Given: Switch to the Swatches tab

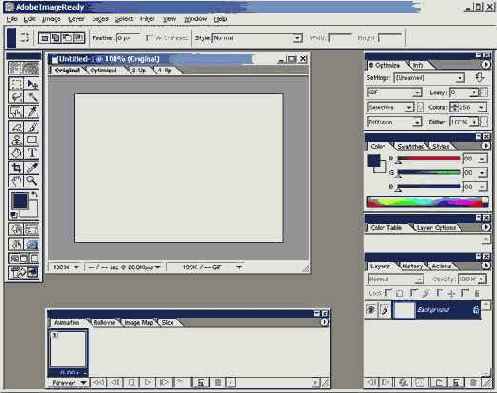Looking at the screenshot, I should [x=410, y=147].
